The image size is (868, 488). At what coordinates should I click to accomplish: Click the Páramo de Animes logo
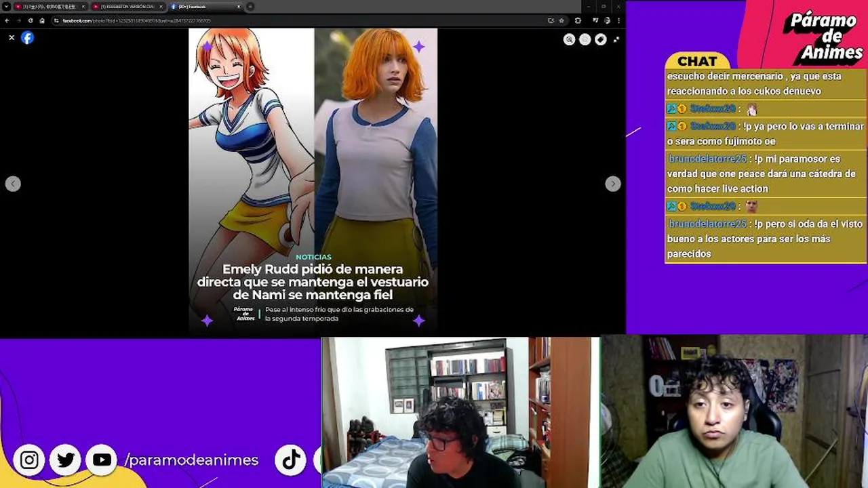(823, 37)
